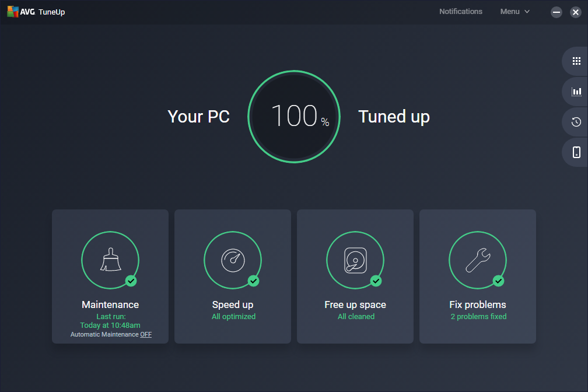Viewport: 588px width, 392px height.
Task: Open the Maintenance broom tool
Action: pos(110,260)
